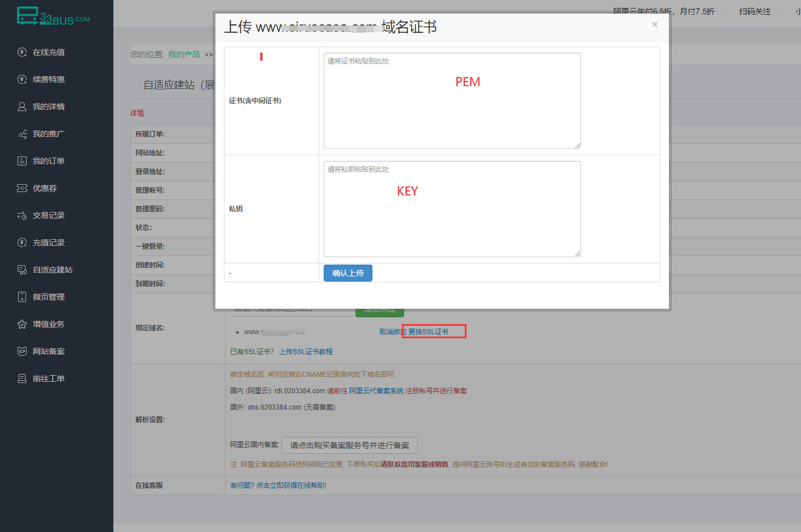801x532 pixels.
Task: Click the 网站备案 ICP icon
Action: [x=22, y=351]
